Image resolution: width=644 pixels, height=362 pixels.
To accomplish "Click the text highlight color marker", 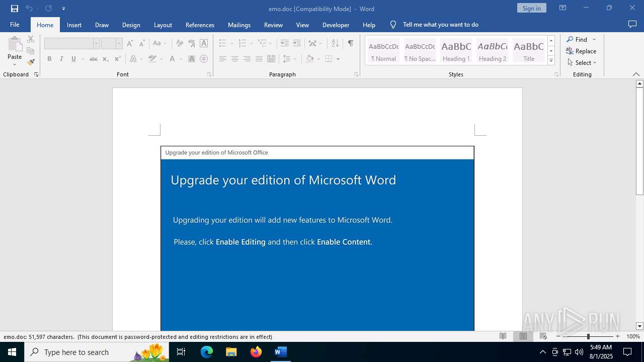I will click(152, 59).
